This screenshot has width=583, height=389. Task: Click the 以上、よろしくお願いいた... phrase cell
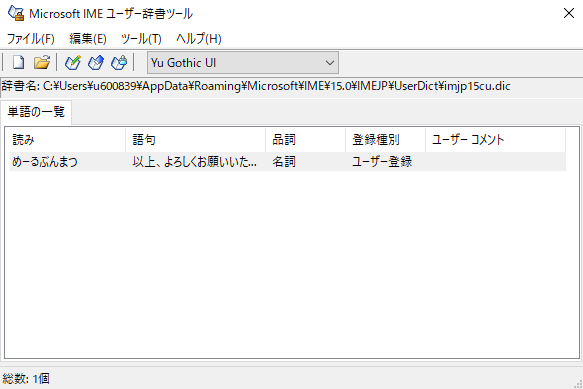[x=194, y=162]
